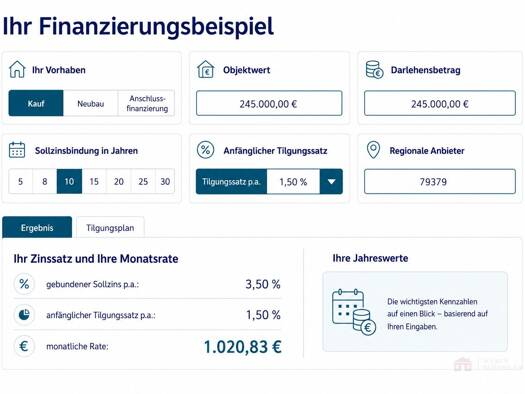Image resolution: width=525 pixels, height=394 pixels.
Task: Select 15 years Sollzinsbindung
Action: tap(94, 181)
